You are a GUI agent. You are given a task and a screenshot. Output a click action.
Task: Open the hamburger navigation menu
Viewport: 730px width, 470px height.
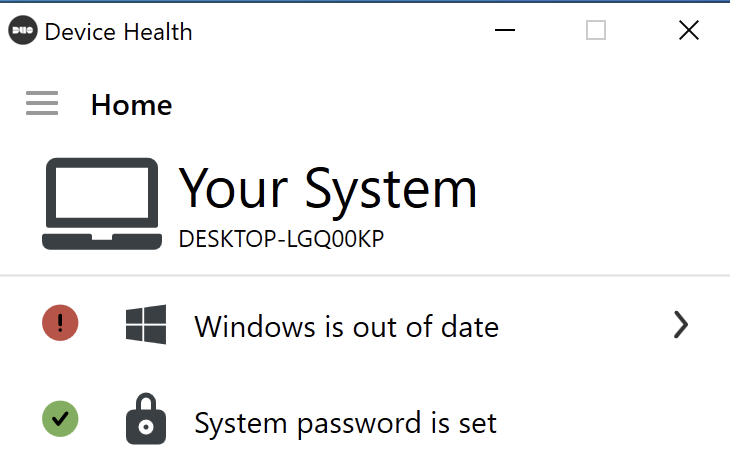[x=42, y=103]
